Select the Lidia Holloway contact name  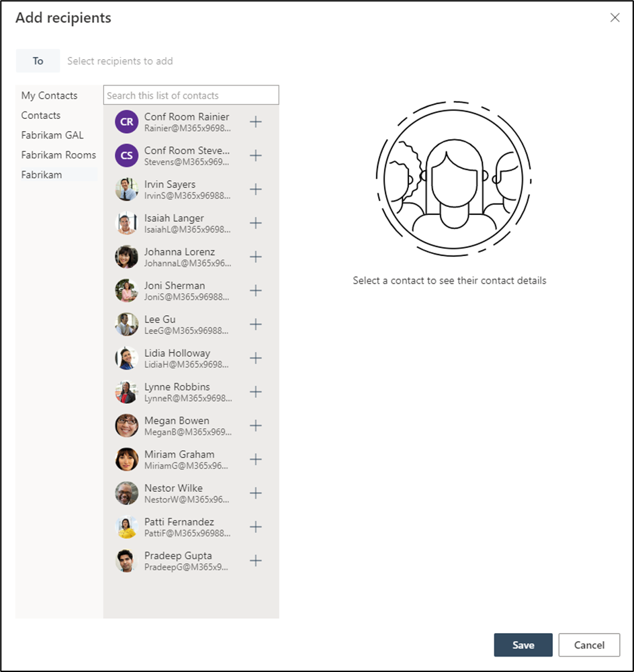click(x=177, y=353)
